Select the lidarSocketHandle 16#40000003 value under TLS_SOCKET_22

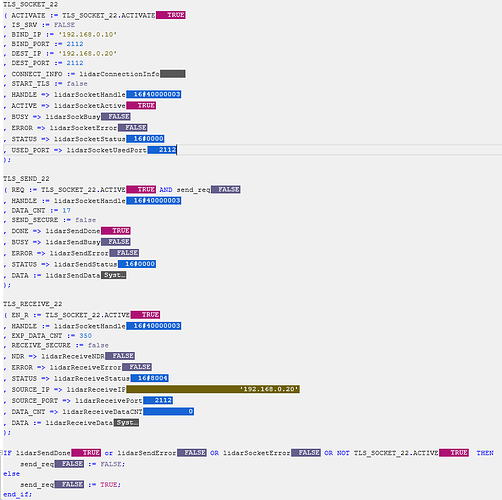click(154, 94)
